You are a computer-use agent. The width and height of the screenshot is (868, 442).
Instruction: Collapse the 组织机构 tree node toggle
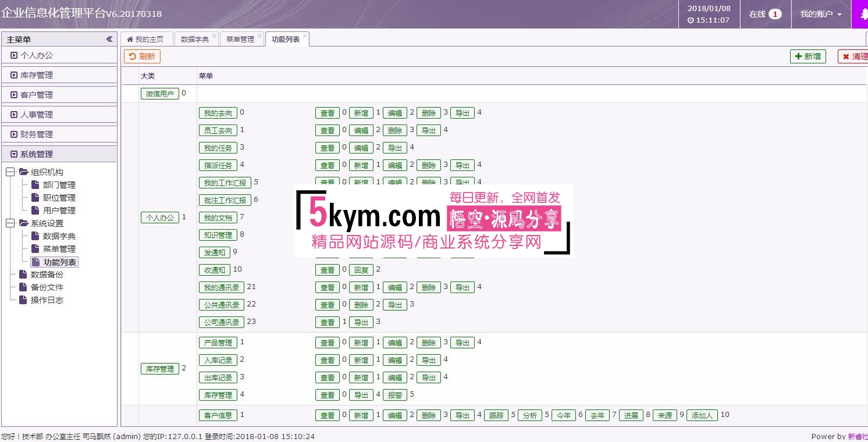pos(10,172)
